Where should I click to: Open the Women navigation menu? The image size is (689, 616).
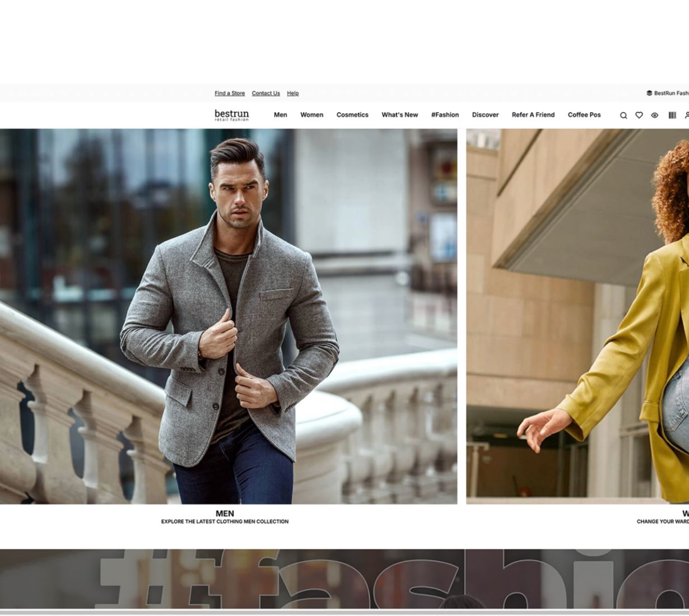point(311,115)
